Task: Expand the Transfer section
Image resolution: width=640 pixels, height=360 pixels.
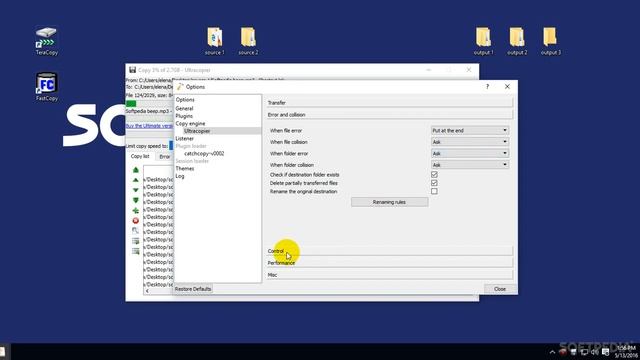Action: pyautogui.click(x=389, y=103)
